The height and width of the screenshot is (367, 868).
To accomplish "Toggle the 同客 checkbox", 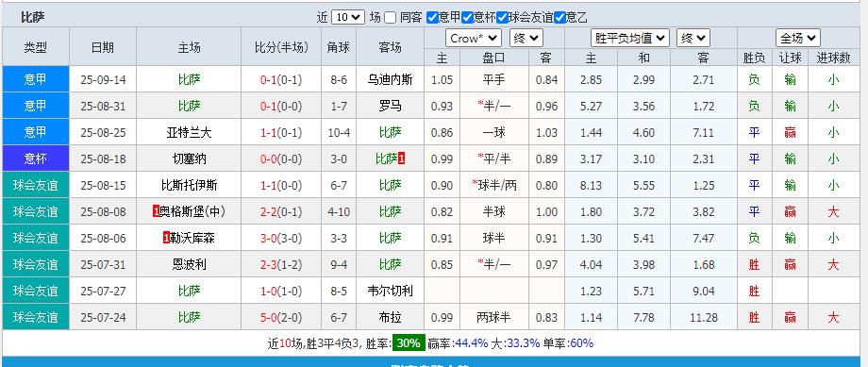I will (391, 18).
